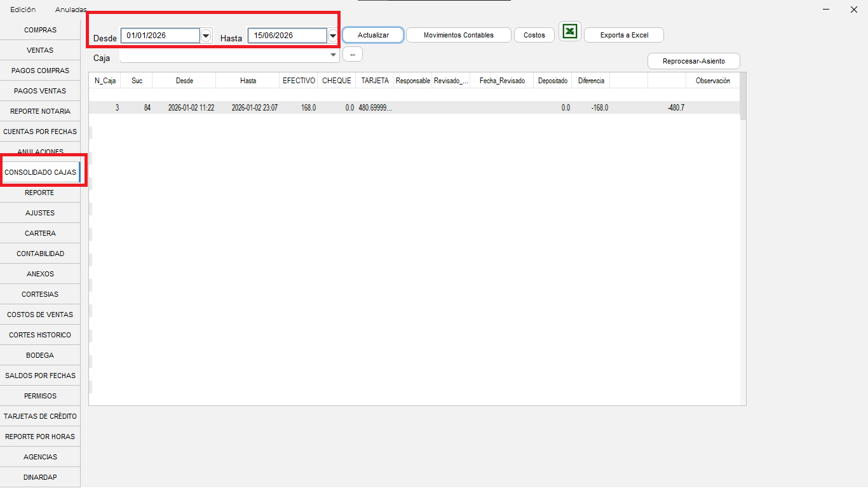This screenshot has height=488, width=868.
Task: Sort by the EFECTIVO column header
Action: (299, 81)
